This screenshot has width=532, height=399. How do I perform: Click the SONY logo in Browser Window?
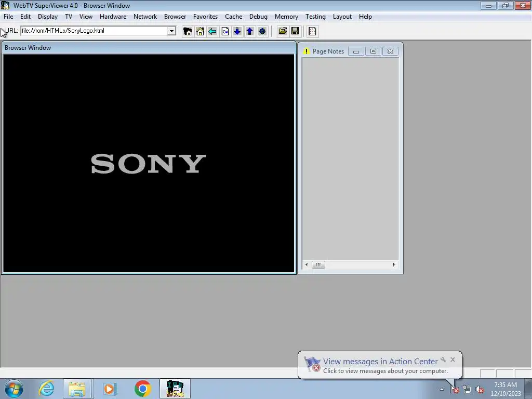pyautogui.click(x=149, y=164)
